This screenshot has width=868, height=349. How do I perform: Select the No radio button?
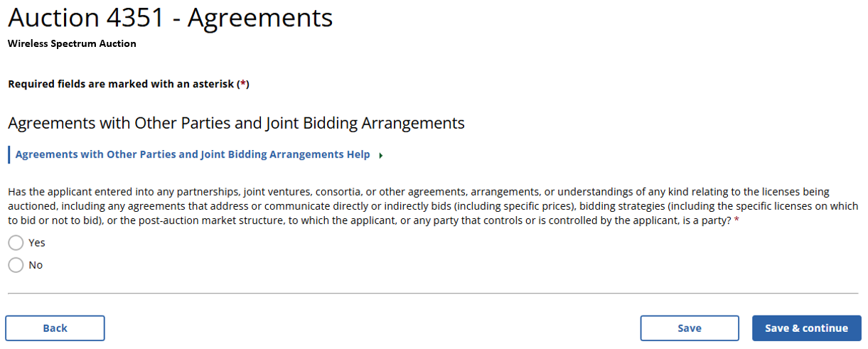point(16,265)
